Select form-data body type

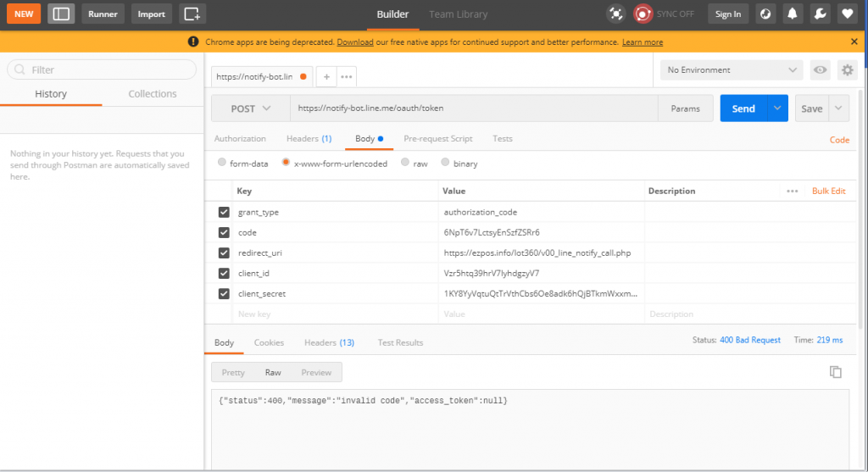222,163
